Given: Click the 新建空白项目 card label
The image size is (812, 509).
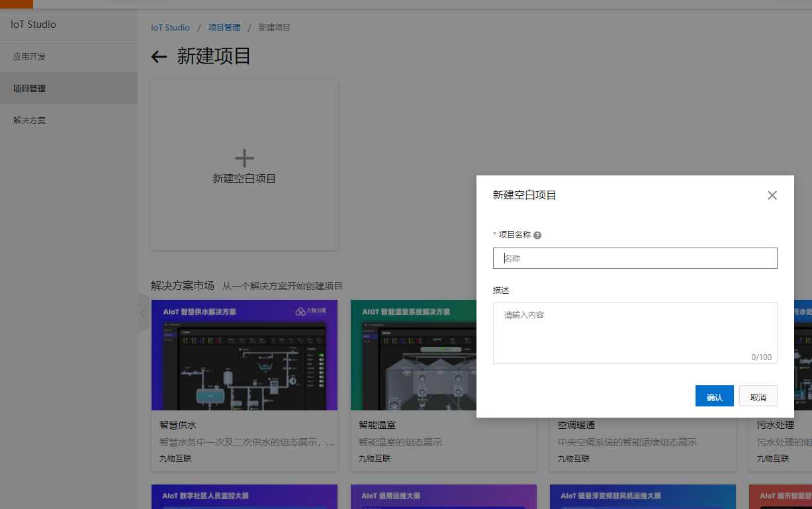Looking at the screenshot, I should (x=244, y=179).
